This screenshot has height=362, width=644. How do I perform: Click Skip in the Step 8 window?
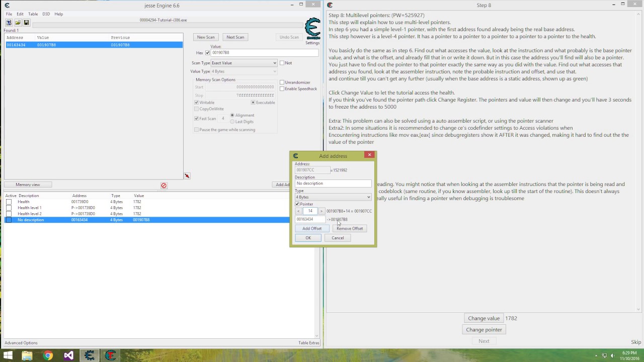pos(636,342)
